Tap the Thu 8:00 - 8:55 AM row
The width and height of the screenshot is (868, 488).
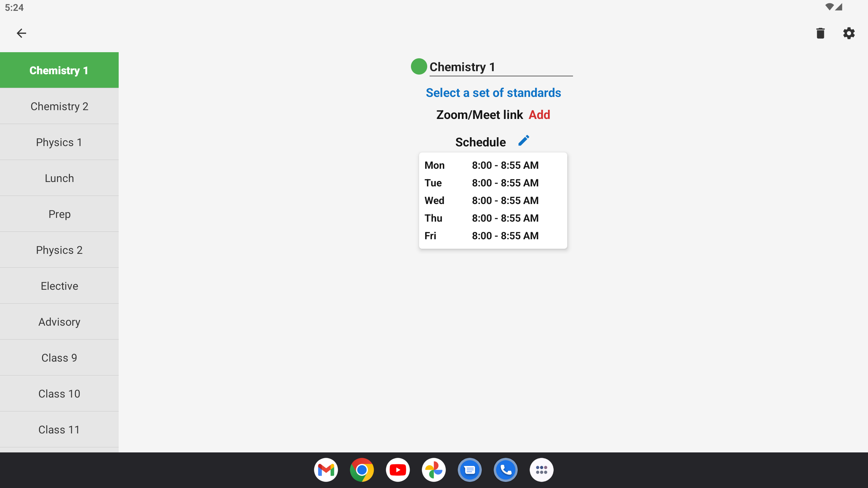[x=493, y=218]
